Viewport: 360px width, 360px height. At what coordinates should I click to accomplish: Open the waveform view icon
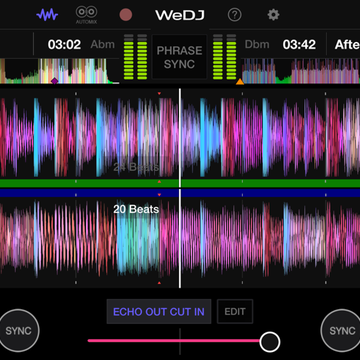(47, 15)
